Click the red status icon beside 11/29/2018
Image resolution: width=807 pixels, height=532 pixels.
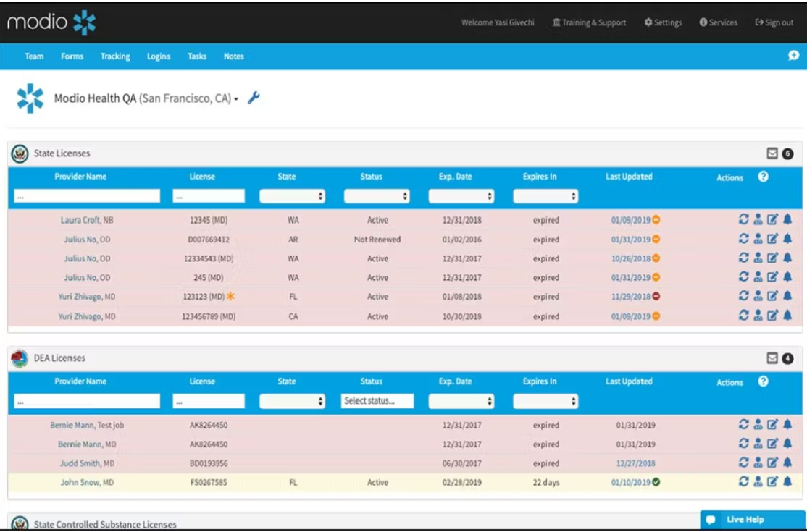point(656,297)
